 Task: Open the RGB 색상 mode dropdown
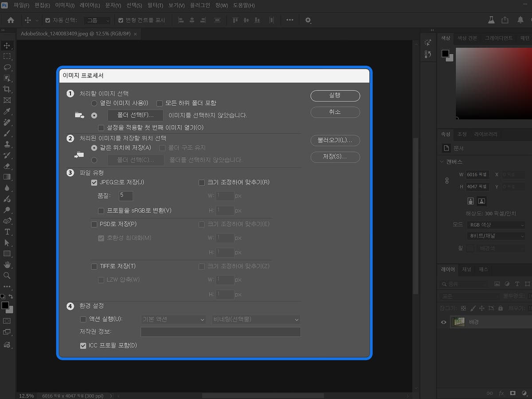click(x=496, y=225)
